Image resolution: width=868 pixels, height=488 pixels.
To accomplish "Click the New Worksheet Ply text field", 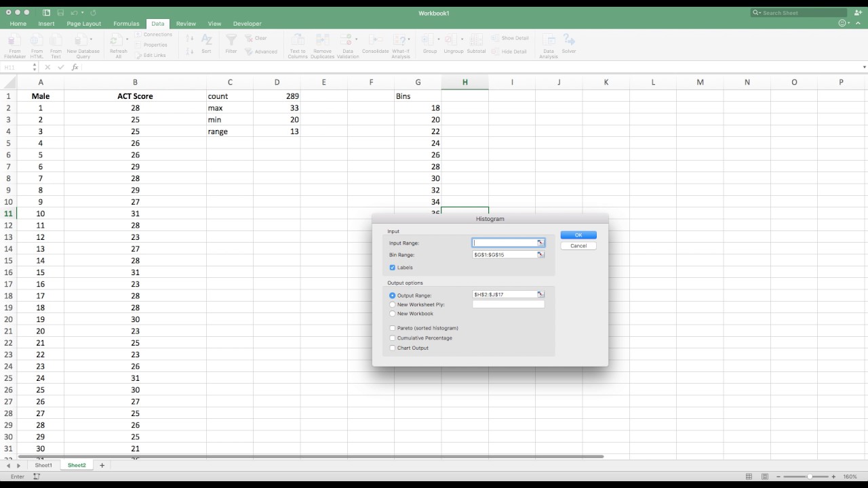I will (509, 304).
